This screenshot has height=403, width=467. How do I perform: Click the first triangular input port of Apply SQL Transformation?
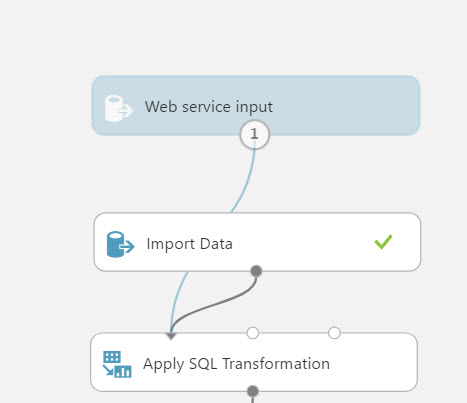point(171,336)
